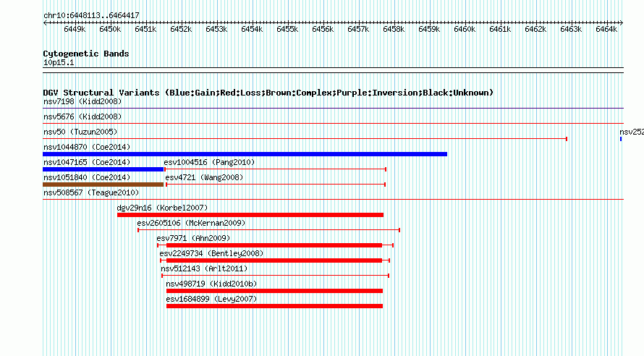
Task: Click the nsv7198 (Kidd2008) variant label
Action: (82, 101)
